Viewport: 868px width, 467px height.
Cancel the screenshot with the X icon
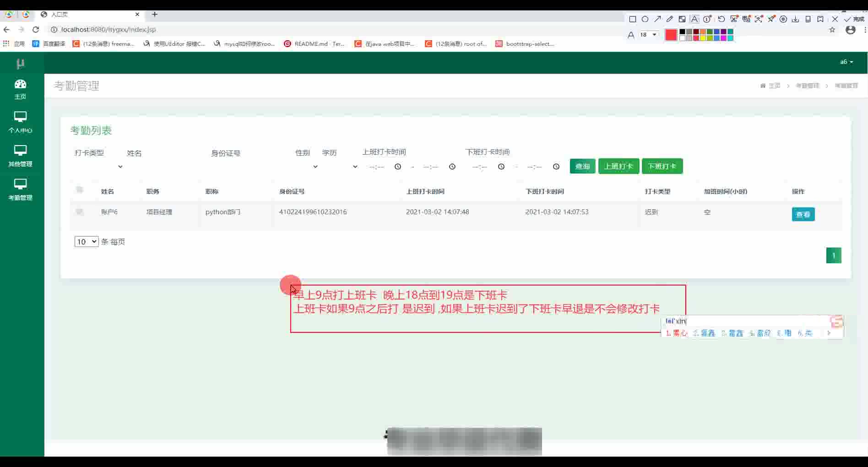click(835, 19)
